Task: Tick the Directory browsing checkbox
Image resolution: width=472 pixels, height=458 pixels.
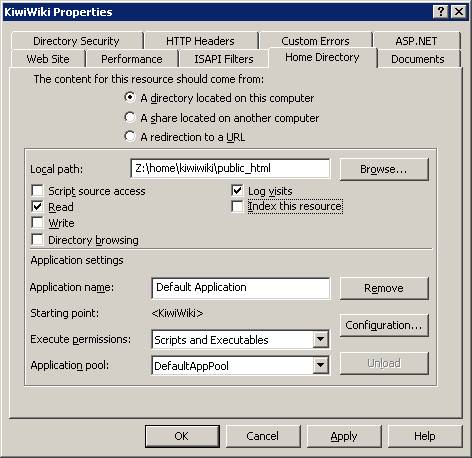Action: 37,240
